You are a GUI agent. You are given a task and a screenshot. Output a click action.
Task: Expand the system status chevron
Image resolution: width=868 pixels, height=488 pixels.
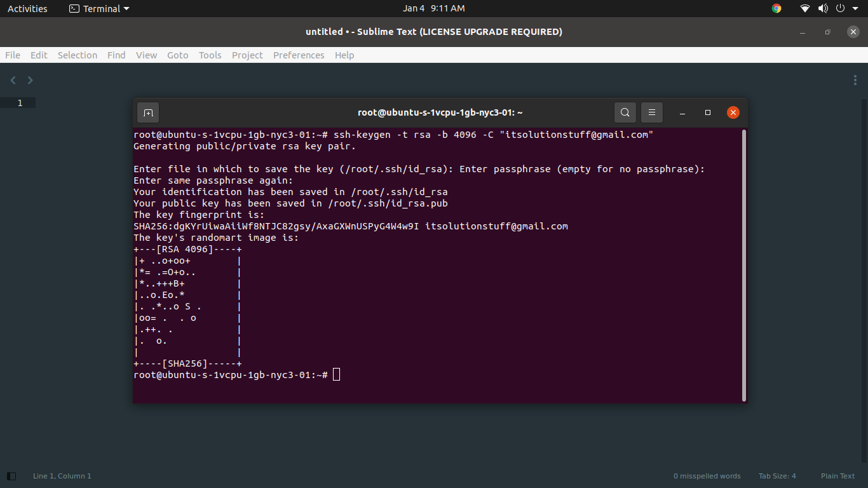[855, 8]
